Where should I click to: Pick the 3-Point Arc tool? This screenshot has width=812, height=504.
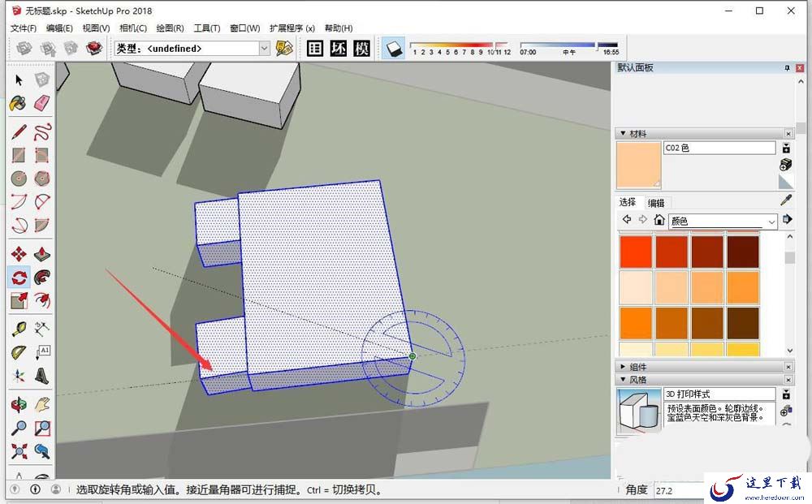tap(19, 225)
